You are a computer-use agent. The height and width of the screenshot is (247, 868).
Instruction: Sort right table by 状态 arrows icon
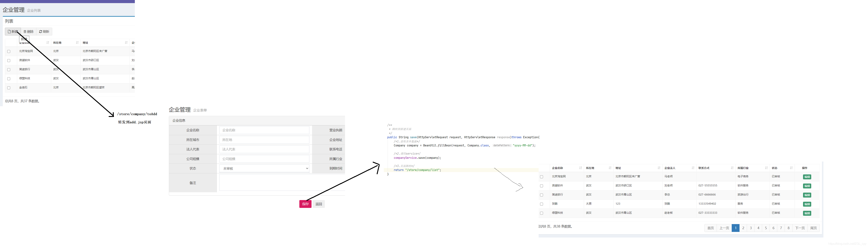point(791,168)
